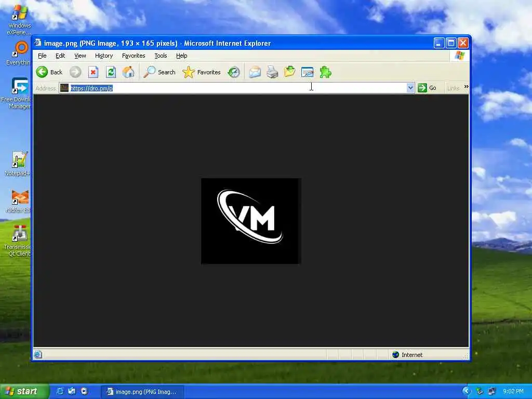Select the Everything desktop shortcut
532x399 pixels.
[19, 54]
